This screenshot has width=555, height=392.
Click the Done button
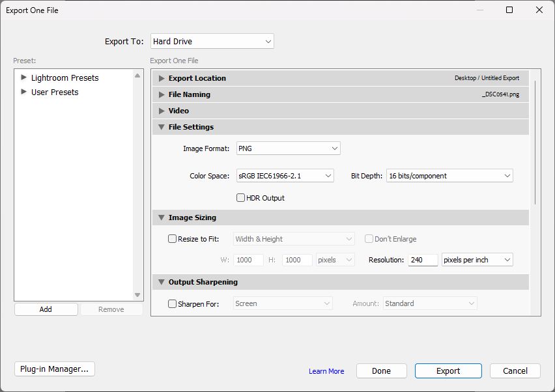click(x=382, y=371)
